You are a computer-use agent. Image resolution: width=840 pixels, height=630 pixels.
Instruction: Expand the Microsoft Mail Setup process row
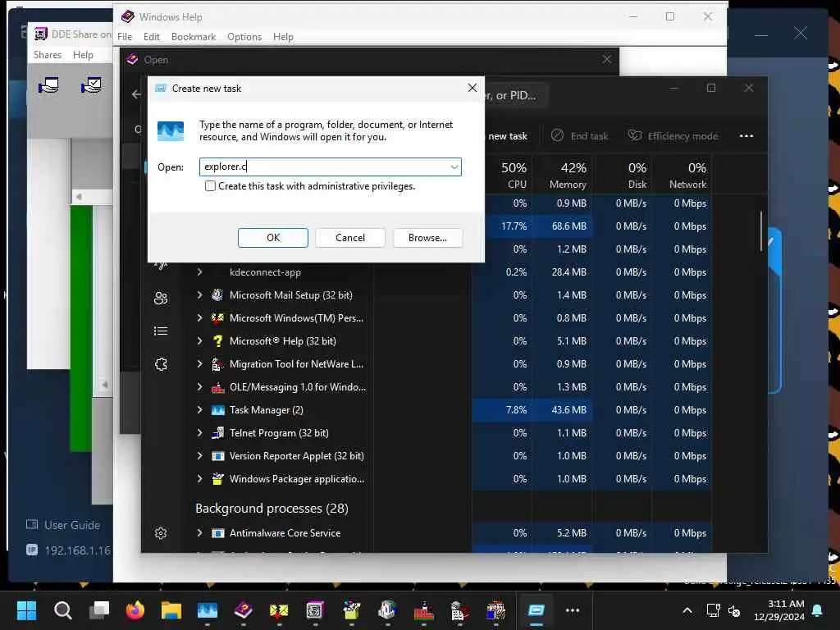pos(200,295)
